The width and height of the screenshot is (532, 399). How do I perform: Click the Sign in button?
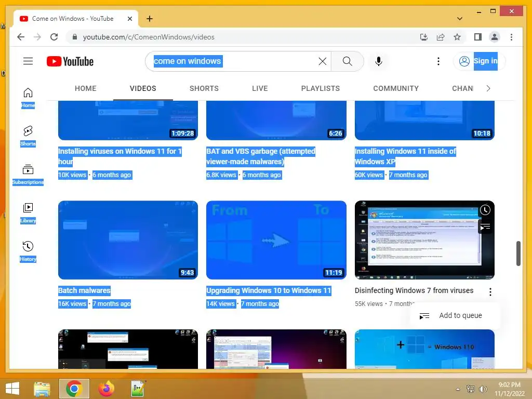(479, 61)
